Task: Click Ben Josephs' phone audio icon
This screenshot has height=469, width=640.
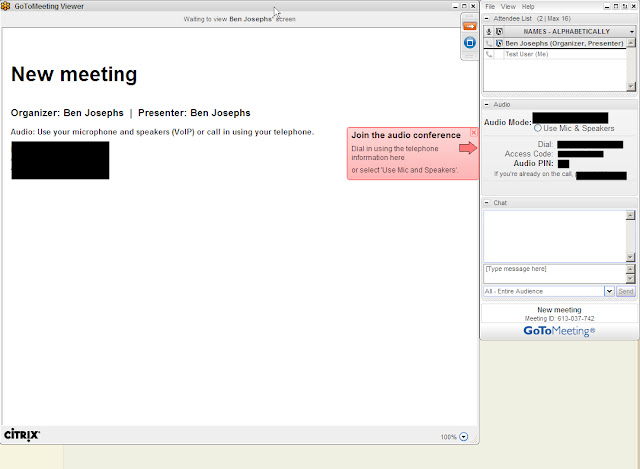Action: [x=489, y=43]
